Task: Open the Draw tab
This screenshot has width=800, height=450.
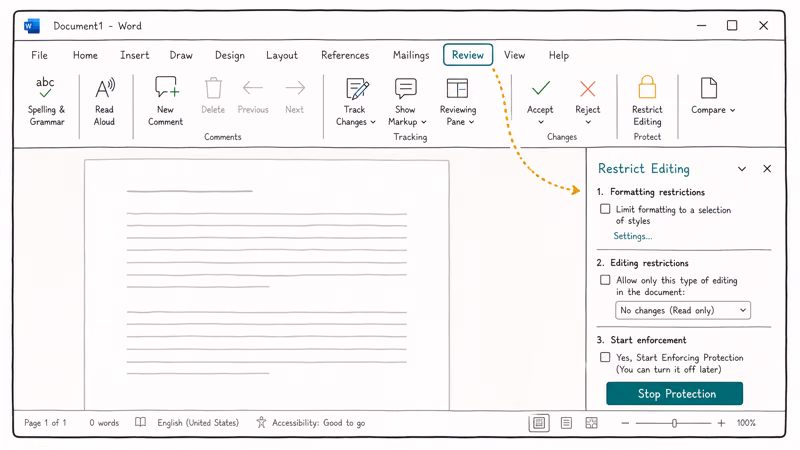Action: tap(181, 55)
